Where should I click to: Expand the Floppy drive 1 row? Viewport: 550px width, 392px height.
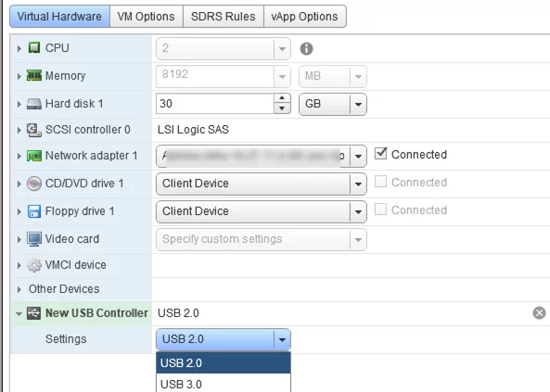pyautogui.click(x=19, y=212)
